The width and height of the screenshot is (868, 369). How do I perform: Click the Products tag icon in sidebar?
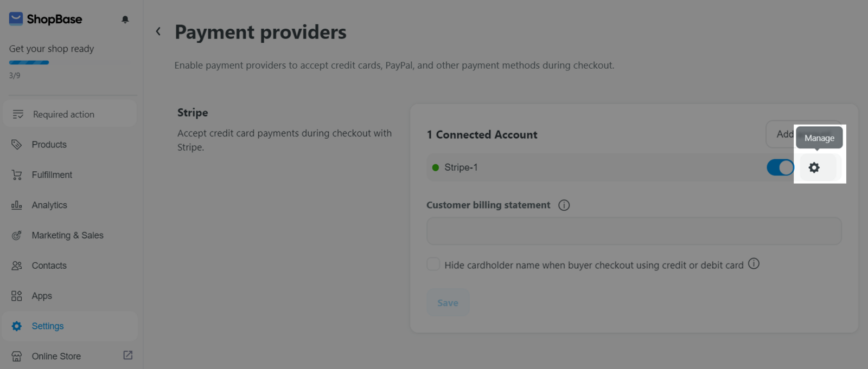pyautogui.click(x=17, y=145)
